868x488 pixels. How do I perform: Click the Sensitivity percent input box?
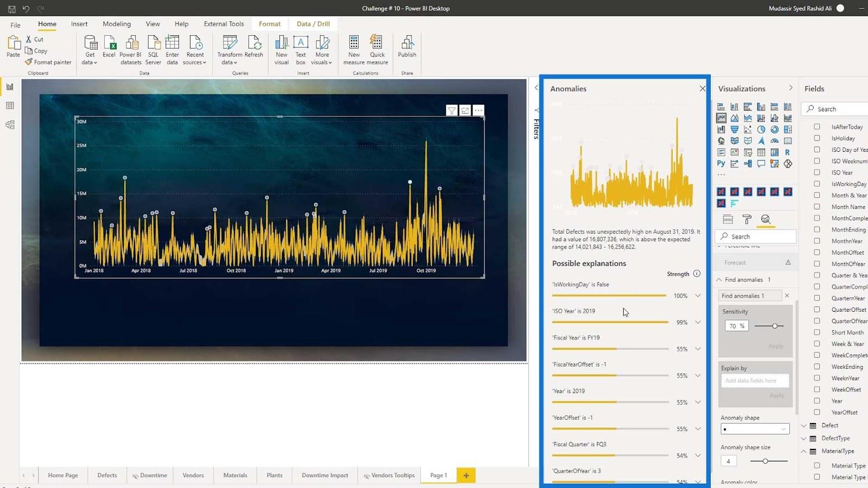click(736, 326)
